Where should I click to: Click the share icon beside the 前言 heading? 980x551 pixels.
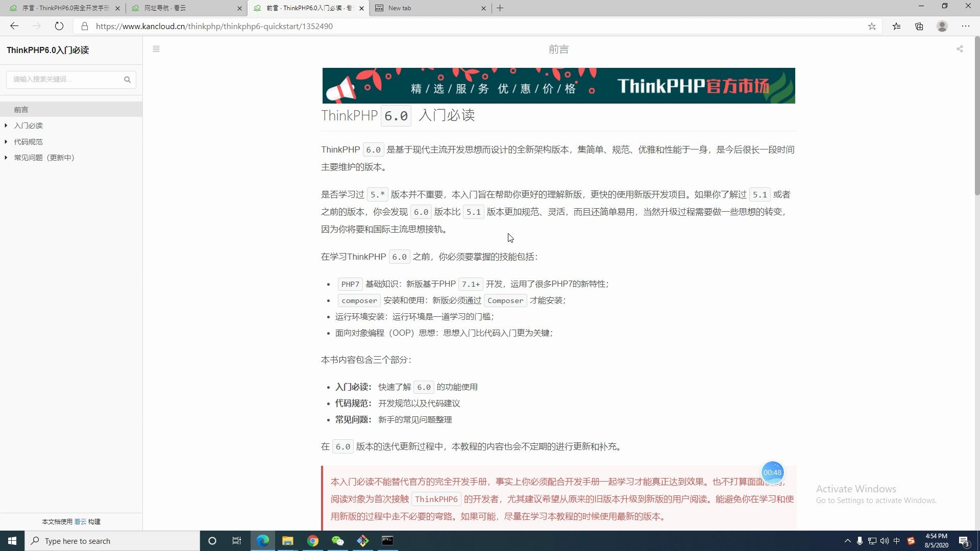click(x=960, y=49)
